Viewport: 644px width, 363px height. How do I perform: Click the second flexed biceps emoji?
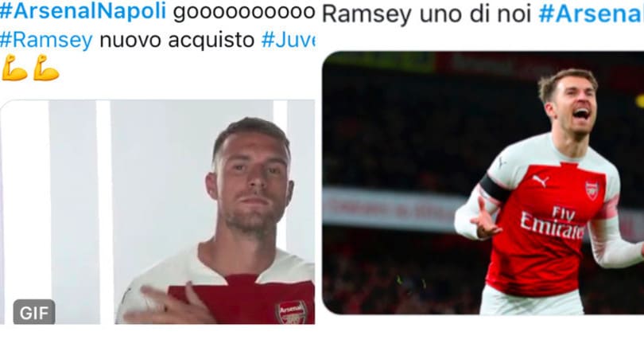pos(46,68)
